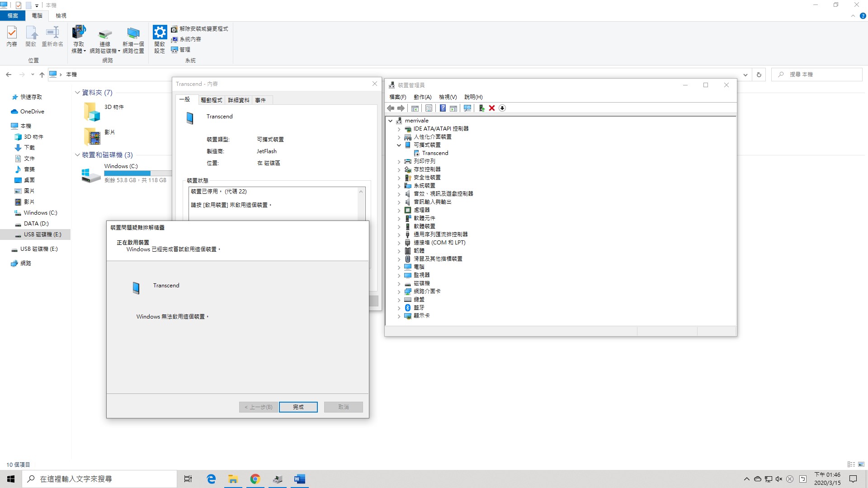Expand the 藍牙 Bluetooth category
Viewport: 868px width, 488px height.
coord(399,308)
